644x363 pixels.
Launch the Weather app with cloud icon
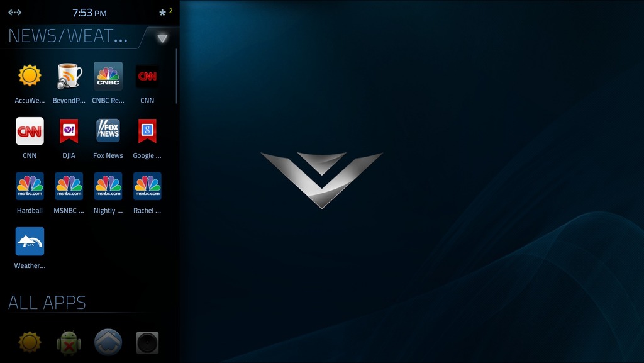[x=30, y=242]
